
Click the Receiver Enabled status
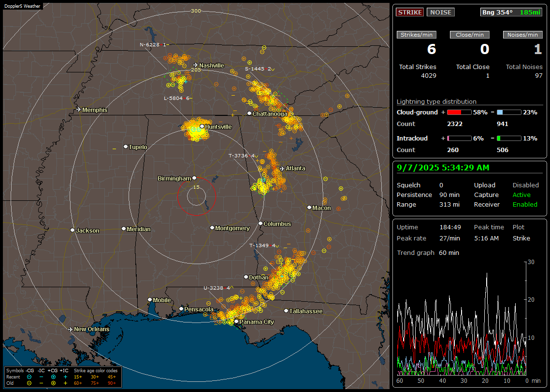pyautogui.click(x=525, y=205)
